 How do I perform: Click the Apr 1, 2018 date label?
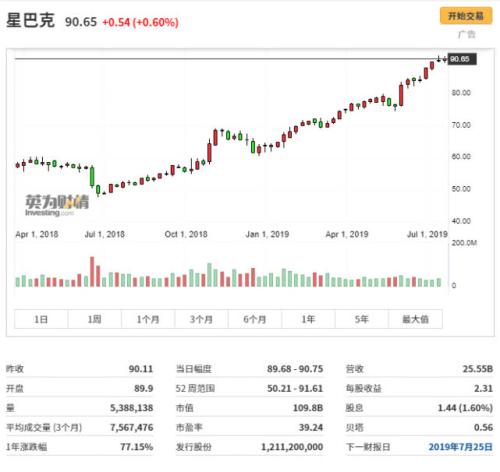[x=37, y=234]
